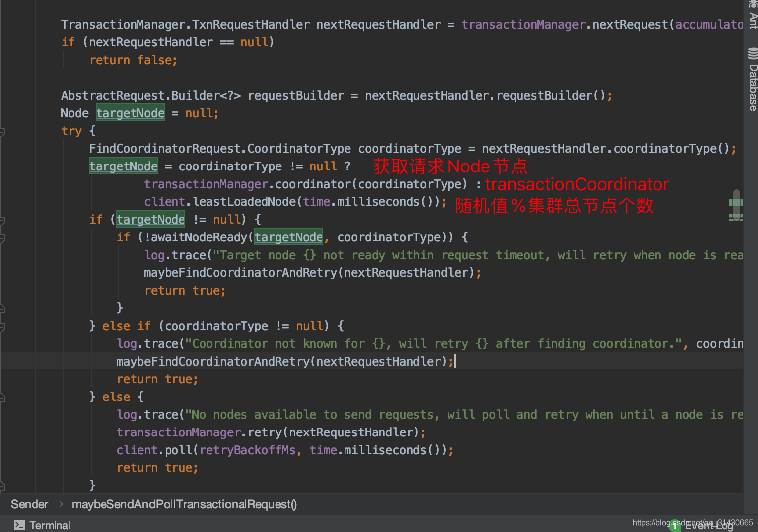Viewport: 758px width, 532px height.
Task: Open the Database tool window tab
Action: pyautogui.click(x=753, y=80)
